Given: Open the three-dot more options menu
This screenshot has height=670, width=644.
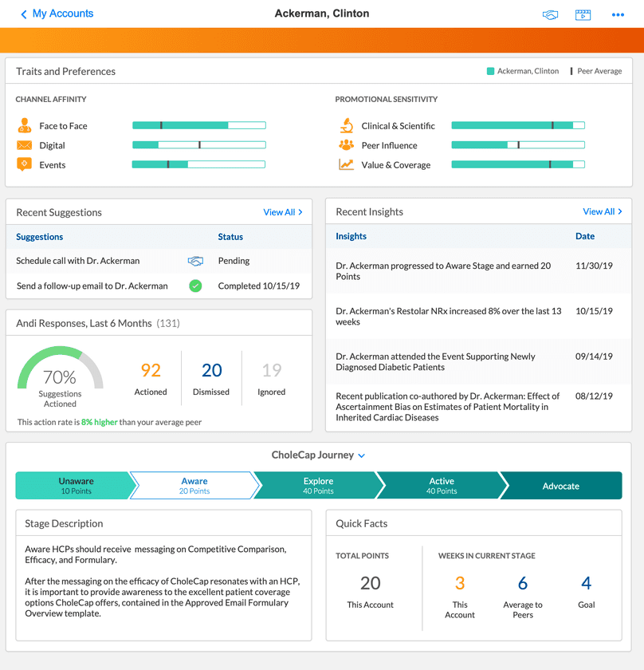Looking at the screenshot, I should click(618, 14).
